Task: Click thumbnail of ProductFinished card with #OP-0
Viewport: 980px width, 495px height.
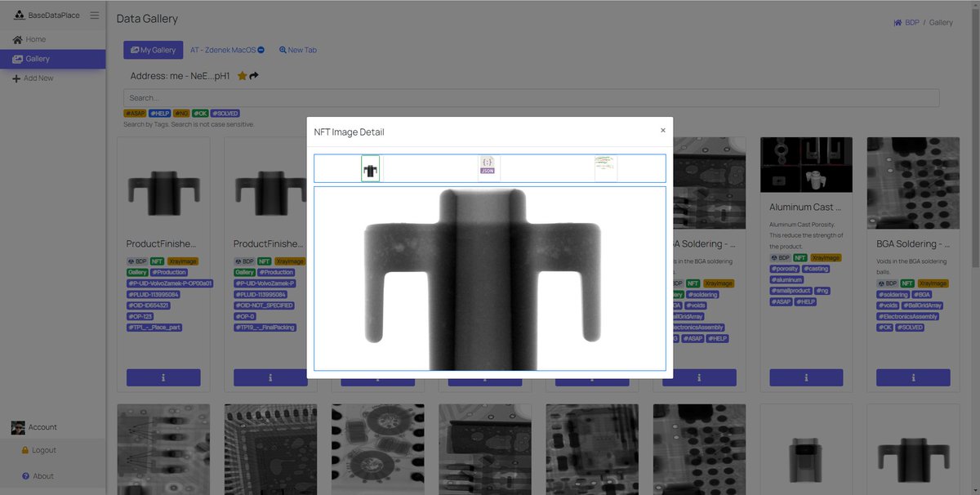Action: tap(270, 193)
